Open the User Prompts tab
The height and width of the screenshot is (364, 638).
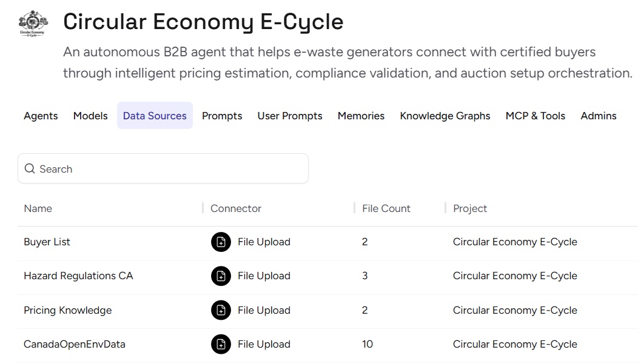[x=290, y=116]
